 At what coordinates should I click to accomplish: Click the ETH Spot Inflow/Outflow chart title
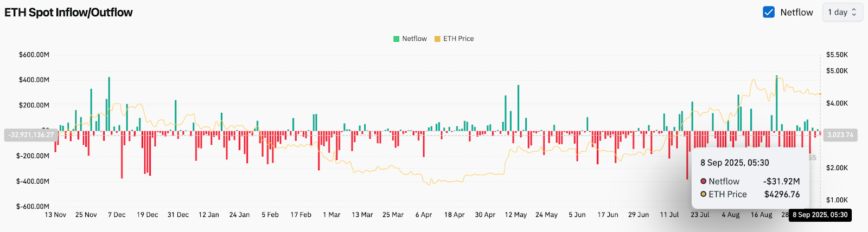[68, 12]
